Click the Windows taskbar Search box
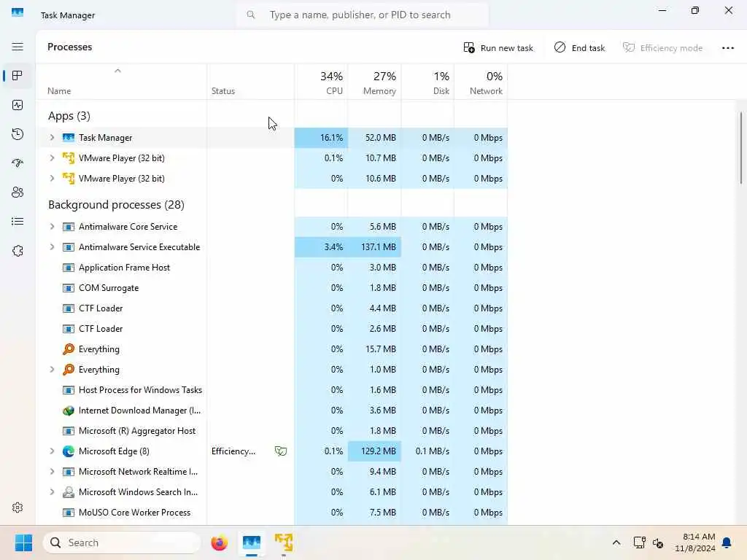The image size is (747, 560). click(x=122, y=542)
